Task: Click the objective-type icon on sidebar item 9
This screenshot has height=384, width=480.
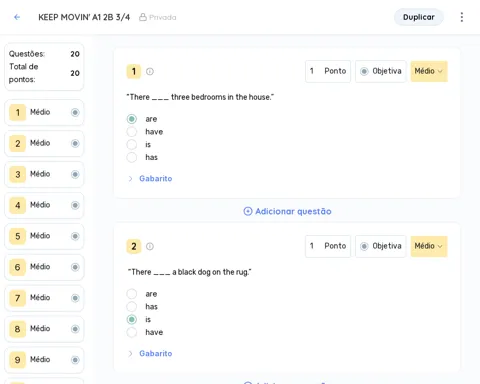Action: tap(75, 360)
